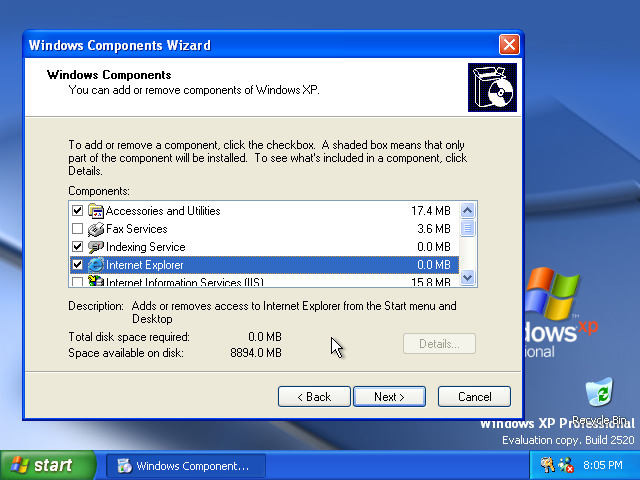Select the Internet Information Services (IIS) row

(x=264, y=280)
